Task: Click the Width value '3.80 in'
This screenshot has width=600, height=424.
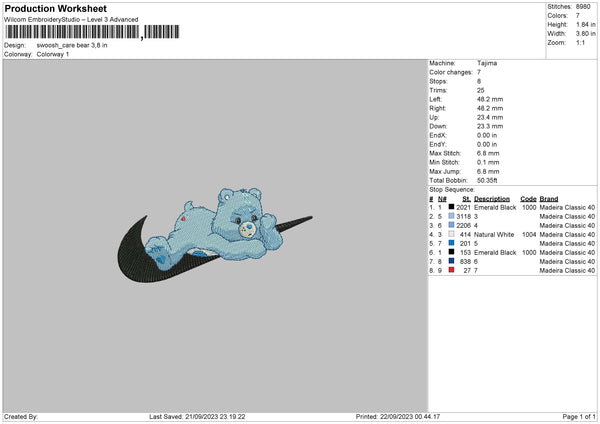Action: 586,34
